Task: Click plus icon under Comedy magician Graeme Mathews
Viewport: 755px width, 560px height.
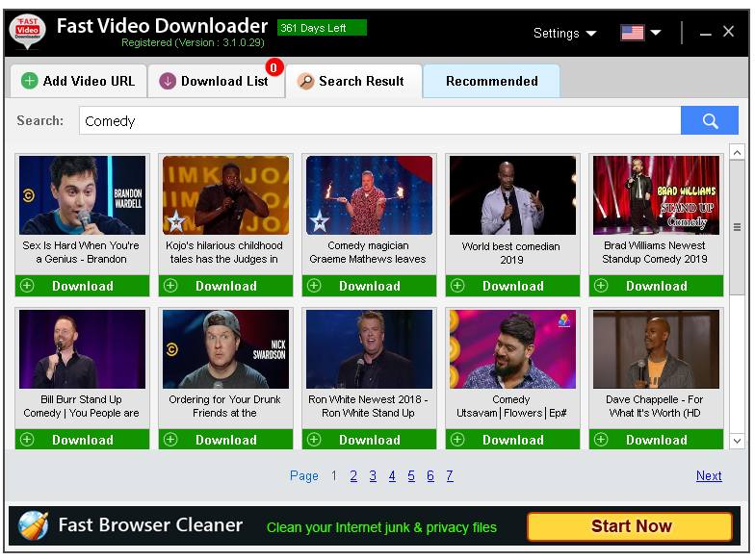Action: [x=314, y=286]
